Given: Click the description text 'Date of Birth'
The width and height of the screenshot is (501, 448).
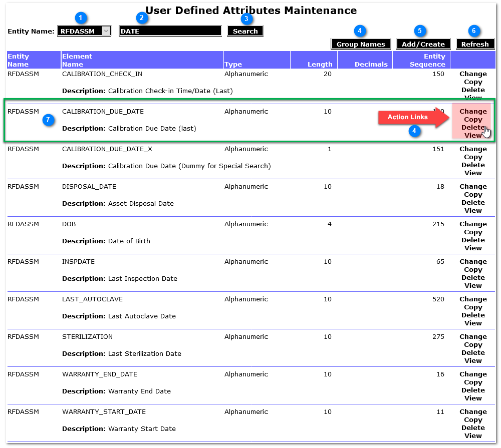Looking at the screenshot, I should click(x=129, y=241).
